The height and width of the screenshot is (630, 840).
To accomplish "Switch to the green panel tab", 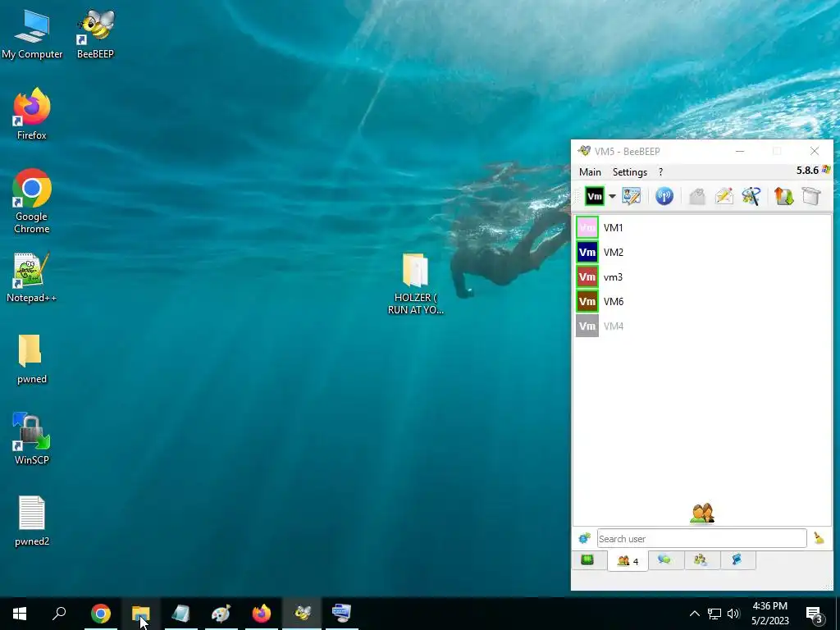I will coord(587,560).
